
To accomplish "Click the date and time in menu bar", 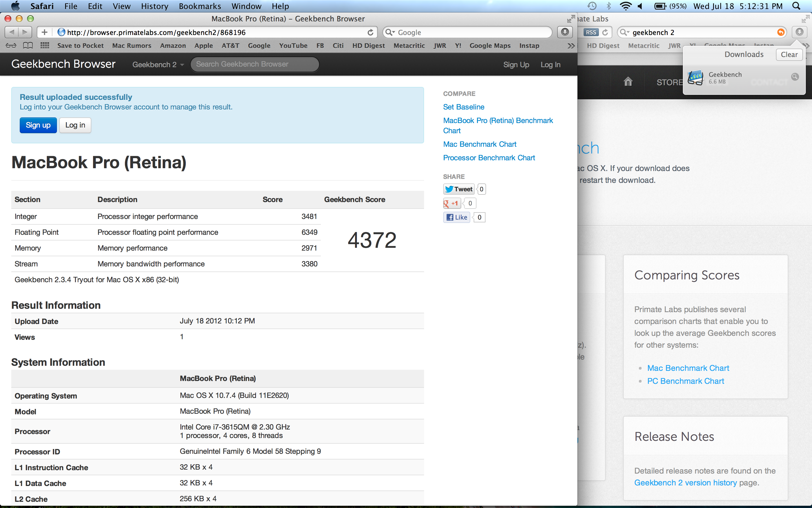I will pos(738,6).
